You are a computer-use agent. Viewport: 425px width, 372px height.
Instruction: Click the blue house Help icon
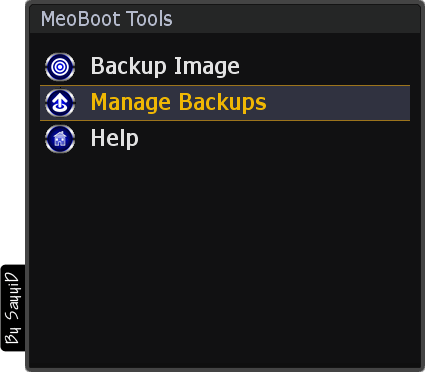(x=60, y=139)
